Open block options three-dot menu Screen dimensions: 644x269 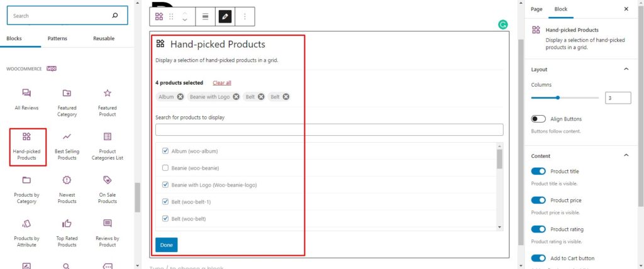tap(245, 16)
